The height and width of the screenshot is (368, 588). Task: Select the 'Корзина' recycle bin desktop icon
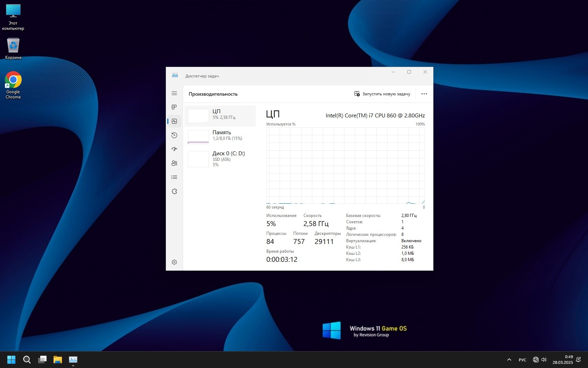(x=13, y=48)
